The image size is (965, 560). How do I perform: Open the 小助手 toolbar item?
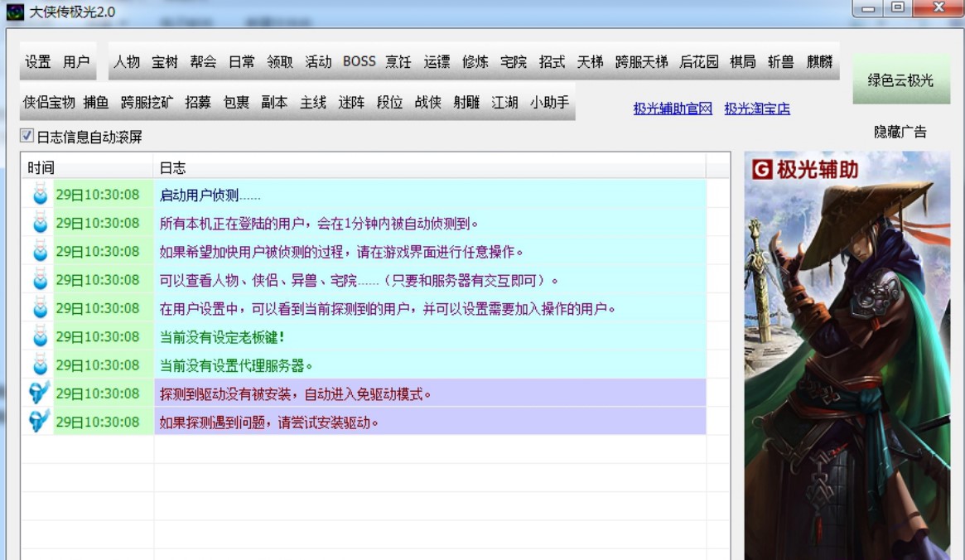[x=550, y=103]
